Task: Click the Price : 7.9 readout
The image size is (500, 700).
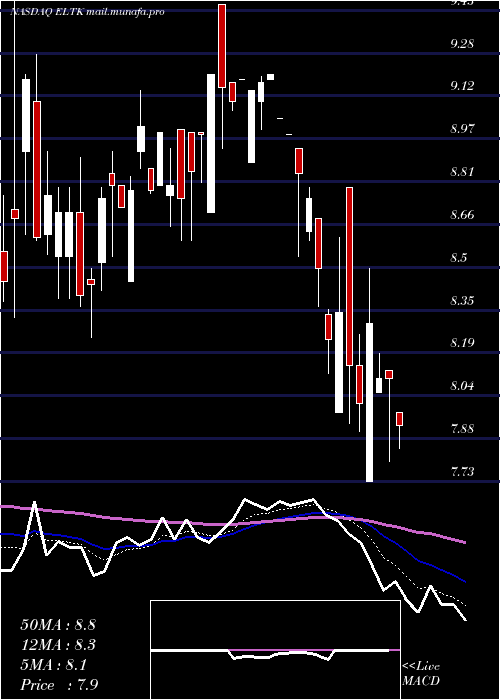Action: coord(59,685)
